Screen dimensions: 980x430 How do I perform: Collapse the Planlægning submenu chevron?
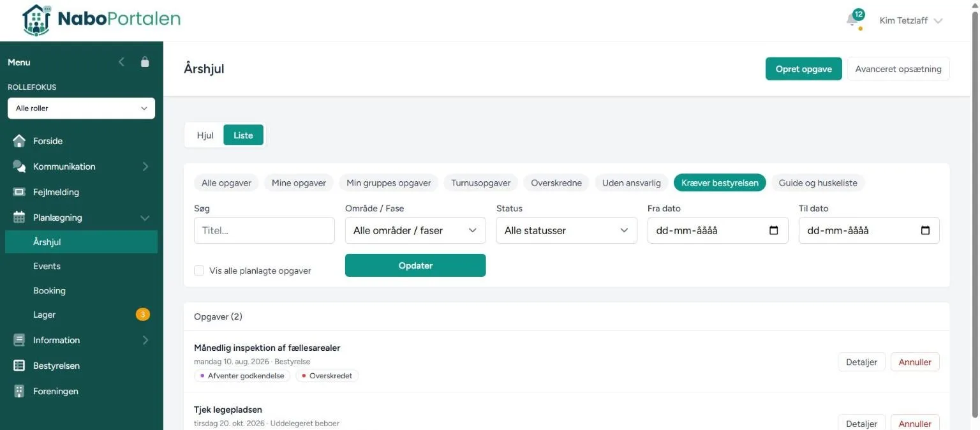point(145,218)
